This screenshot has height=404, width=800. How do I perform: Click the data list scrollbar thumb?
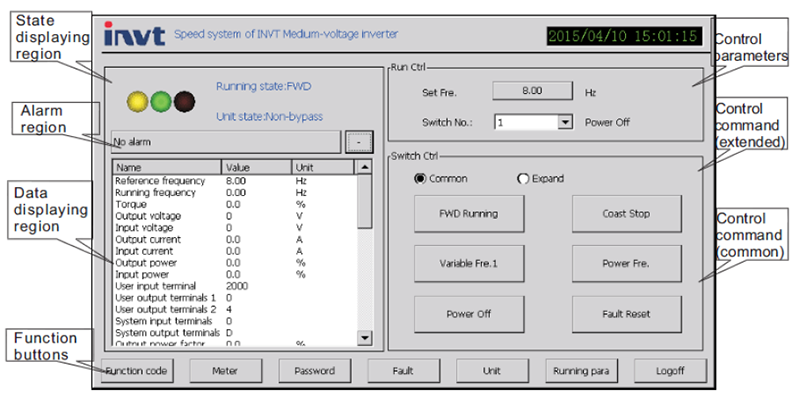point(365,201)
